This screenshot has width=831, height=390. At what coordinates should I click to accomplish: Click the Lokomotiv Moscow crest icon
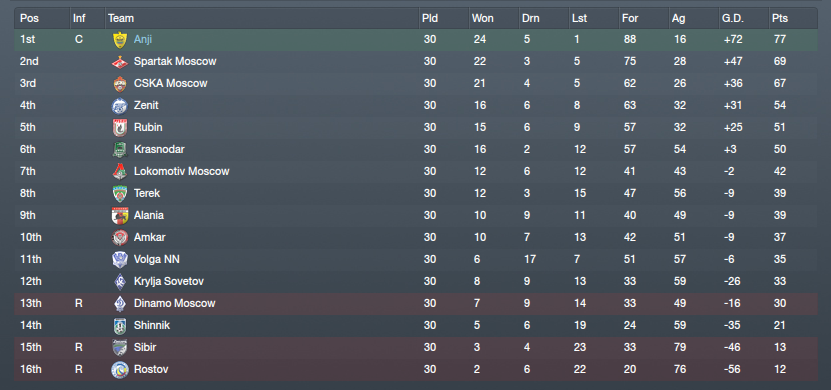(x=120, y=172)
